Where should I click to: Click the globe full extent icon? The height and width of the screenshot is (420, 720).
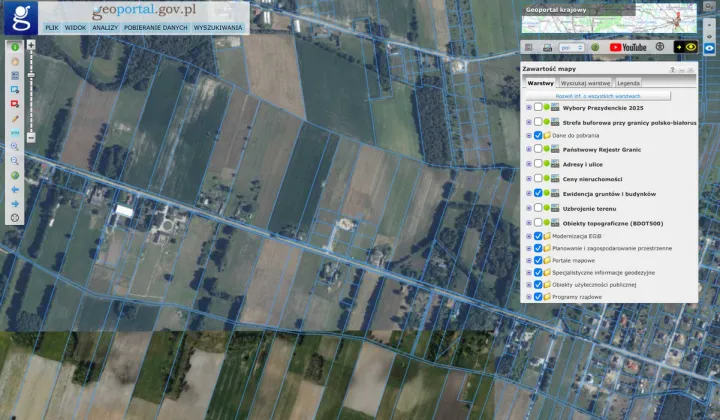[15, 175]
